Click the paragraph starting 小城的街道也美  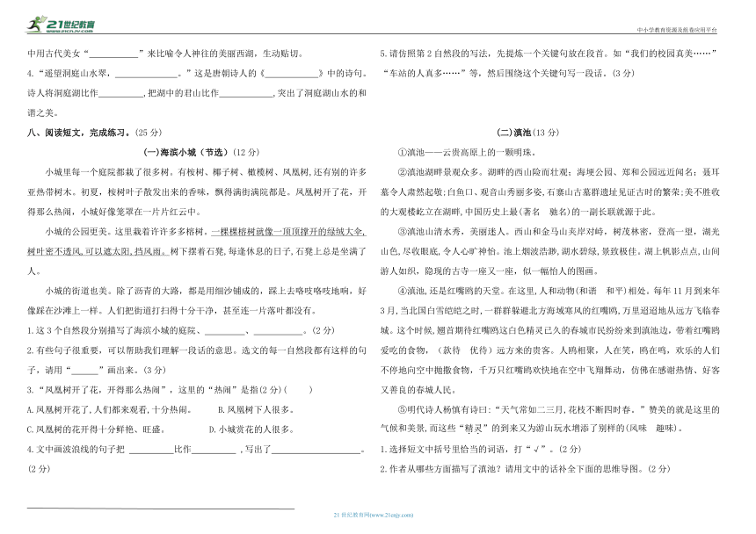[x=197, y=301]
